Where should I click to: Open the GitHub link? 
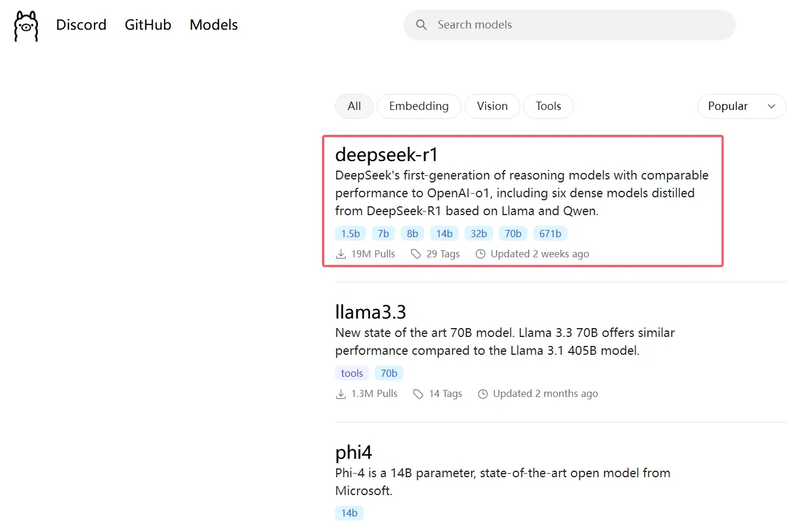click(x=148, y=25)
